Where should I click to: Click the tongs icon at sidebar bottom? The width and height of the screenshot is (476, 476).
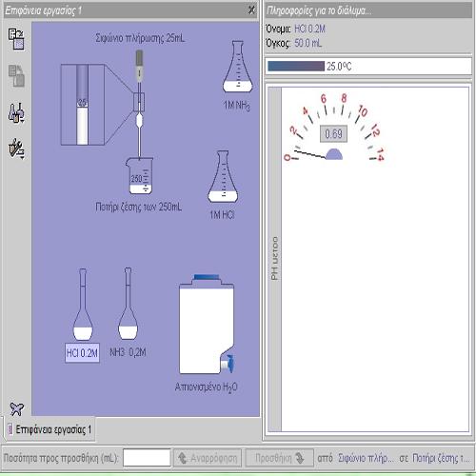coord(16,408)
